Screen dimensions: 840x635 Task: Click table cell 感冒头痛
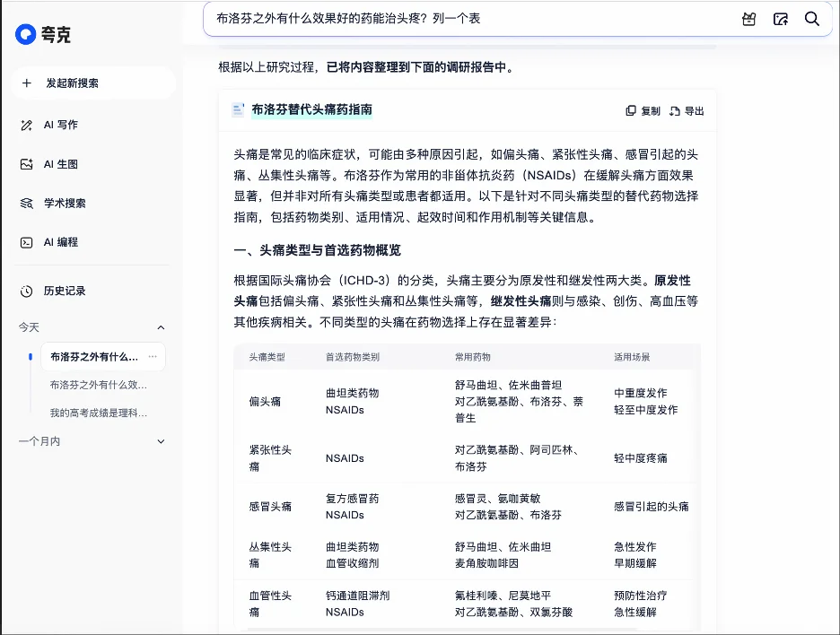pyautogui.click(x=270, y=507)
